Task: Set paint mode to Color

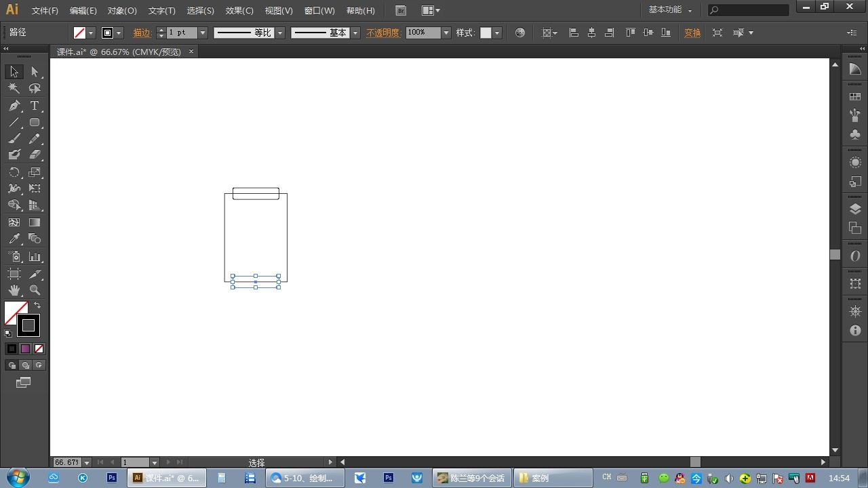Action: tap(12, 348)
